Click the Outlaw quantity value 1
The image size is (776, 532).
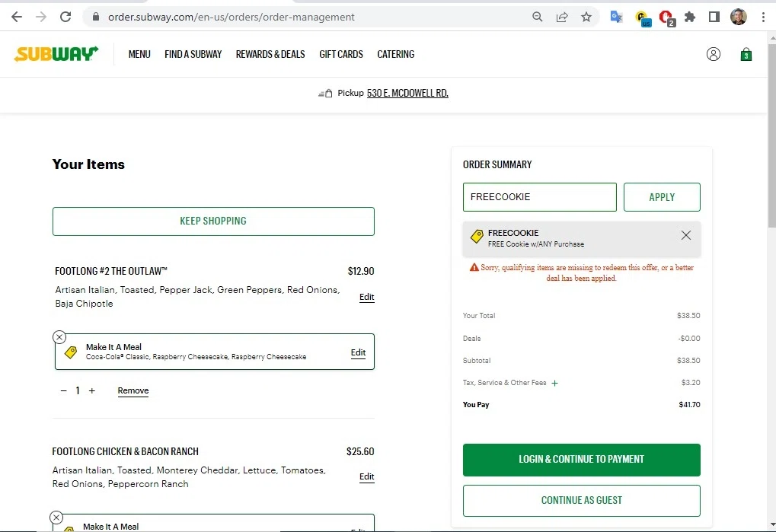[78, 390]
